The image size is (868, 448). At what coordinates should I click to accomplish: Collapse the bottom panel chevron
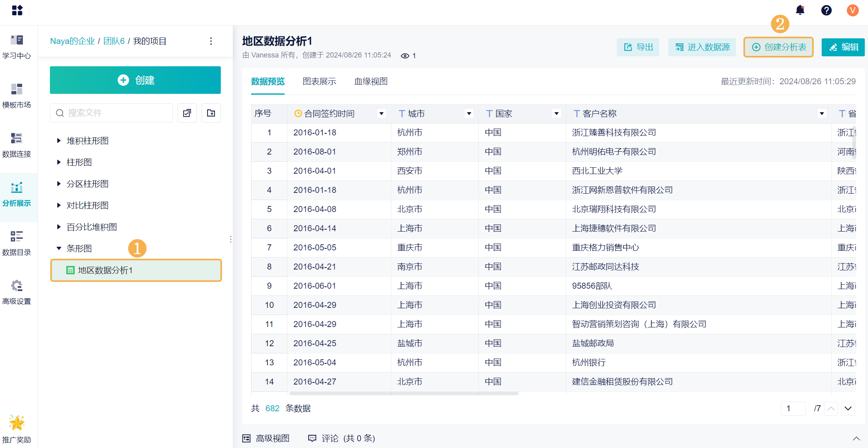pyautogui.click(x=856, y=438)
